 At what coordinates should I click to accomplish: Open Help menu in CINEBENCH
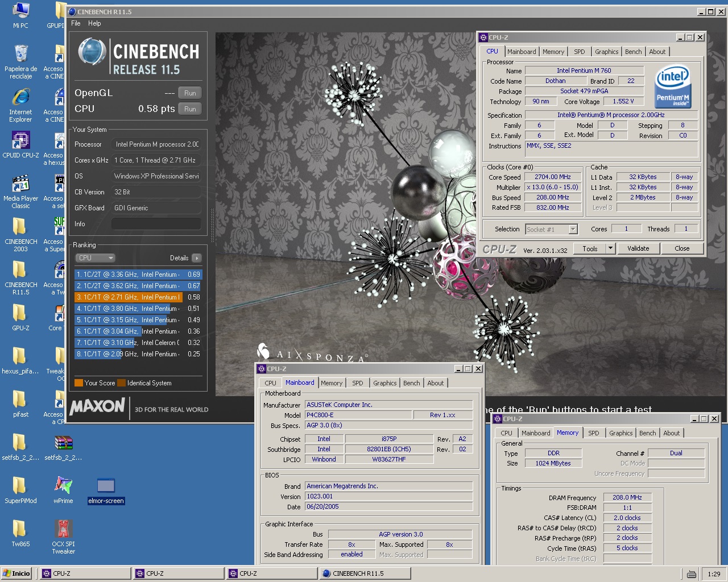click(x=94, y=23)
